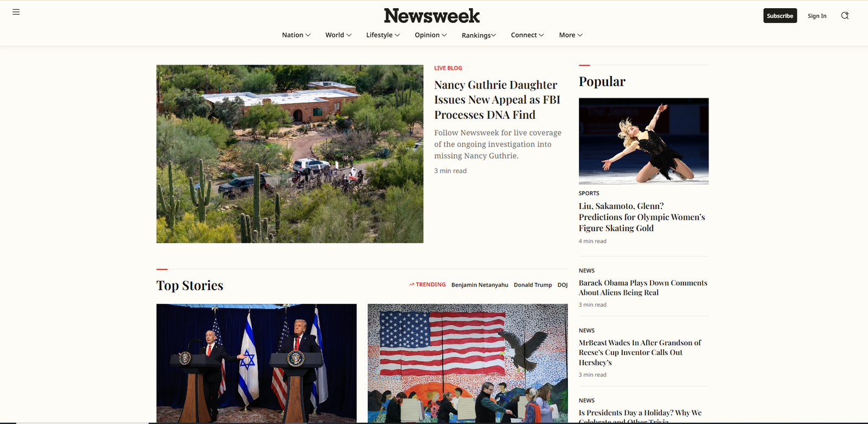Open the hamburger menu icon
This screenshot has height=424, width=868.
[x=16, y=12]
